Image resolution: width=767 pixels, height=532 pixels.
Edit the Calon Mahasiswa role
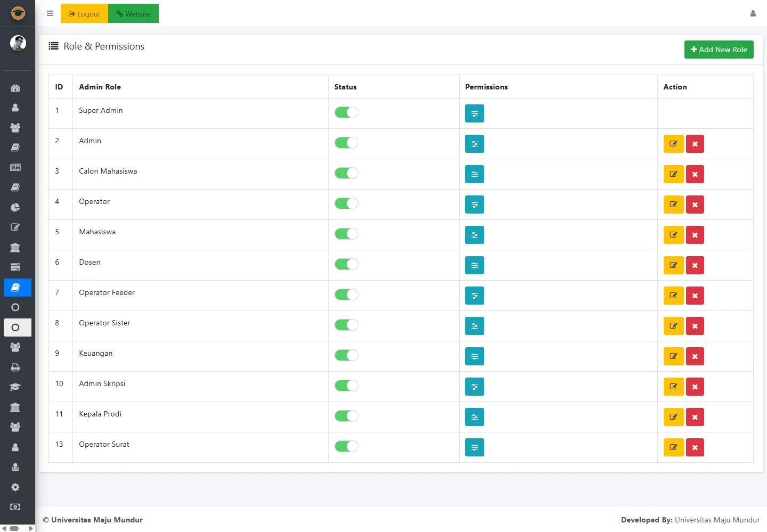[x=673, y=174]
